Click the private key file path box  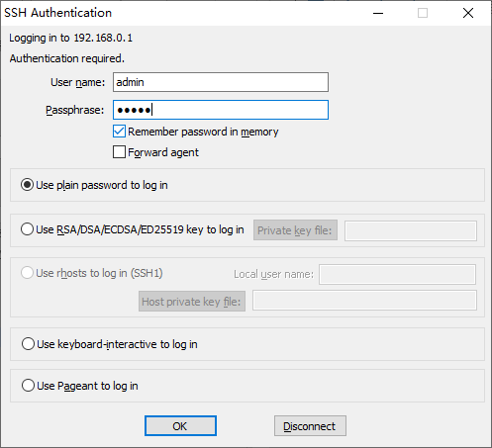[411, 230]
